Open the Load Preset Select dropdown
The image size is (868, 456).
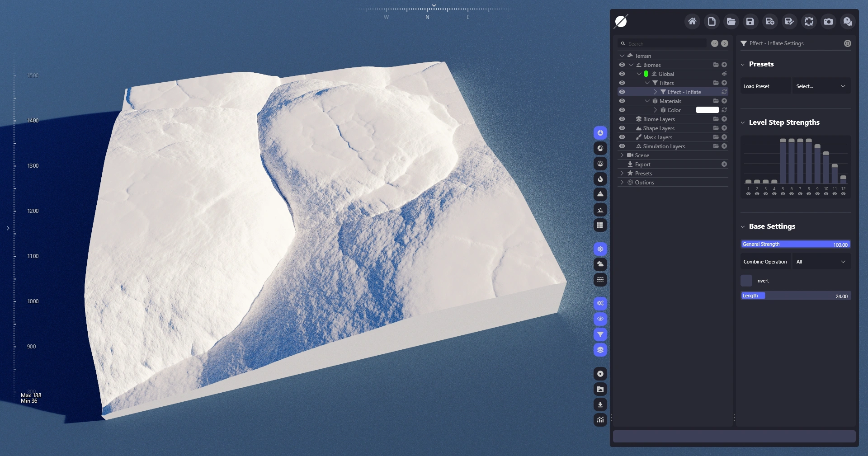821,86
